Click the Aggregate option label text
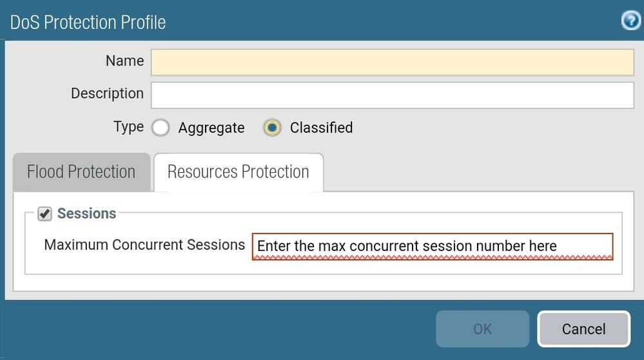This screenshot has width=644, height=360. (211, 128)
